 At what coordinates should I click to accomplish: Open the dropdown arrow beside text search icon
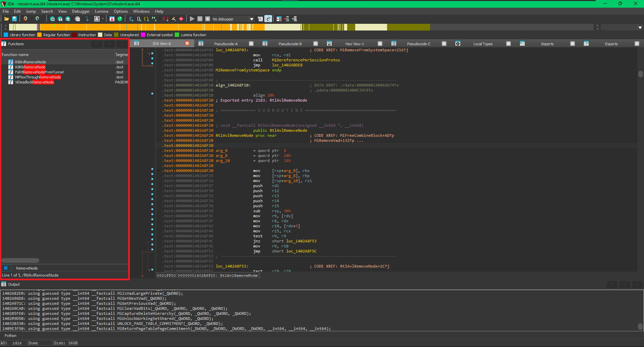(x=103, y=19)
